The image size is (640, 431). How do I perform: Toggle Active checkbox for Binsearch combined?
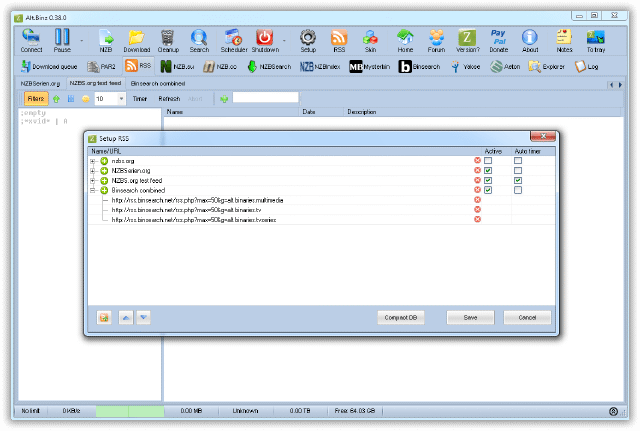point(488,190)
